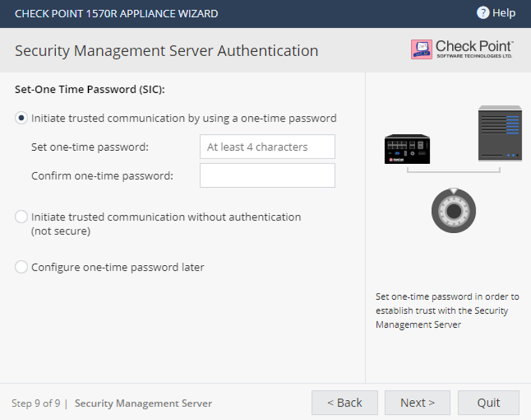Advance the wizard with Next
The width and height of the screenshot is (531, 420).
[x=417, y=403]
